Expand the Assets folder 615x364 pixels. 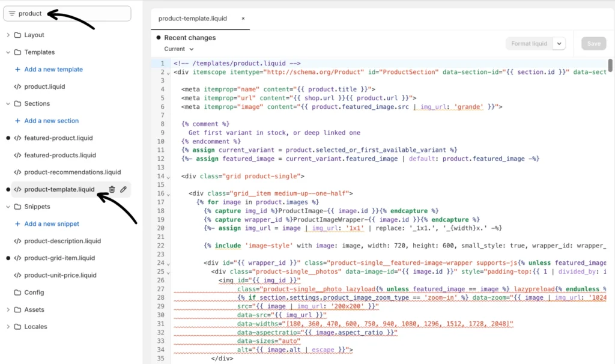8,310
